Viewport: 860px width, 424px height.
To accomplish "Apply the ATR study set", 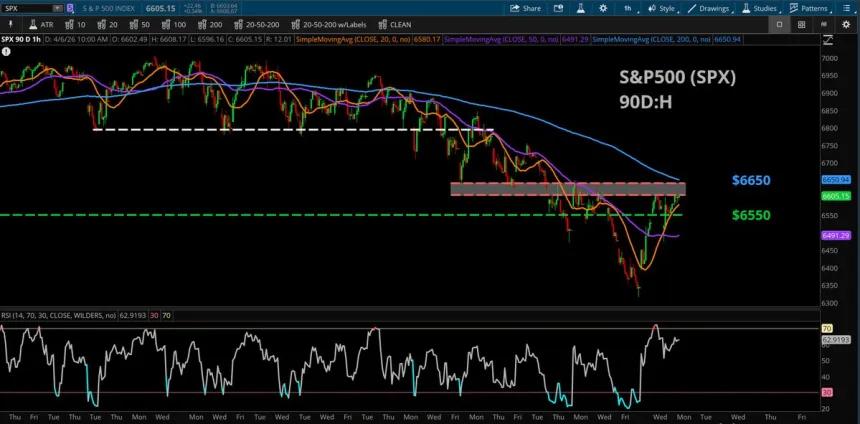I will pyautogui.click(x=41, y=25).
